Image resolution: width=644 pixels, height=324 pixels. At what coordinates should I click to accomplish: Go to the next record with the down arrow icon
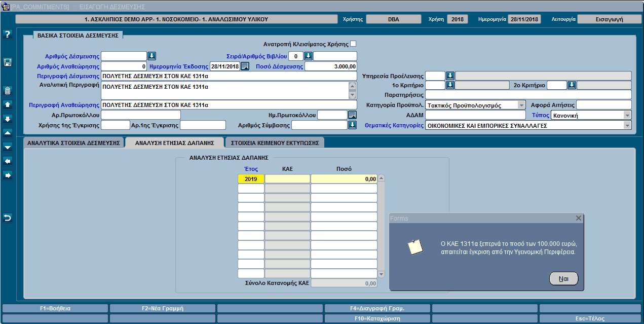point(7,119)
